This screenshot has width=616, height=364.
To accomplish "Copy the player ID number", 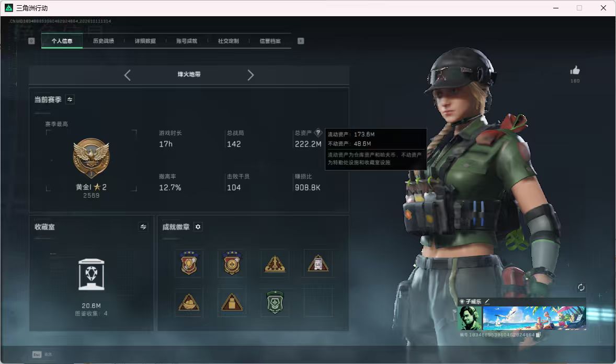I will pos(538,335).
